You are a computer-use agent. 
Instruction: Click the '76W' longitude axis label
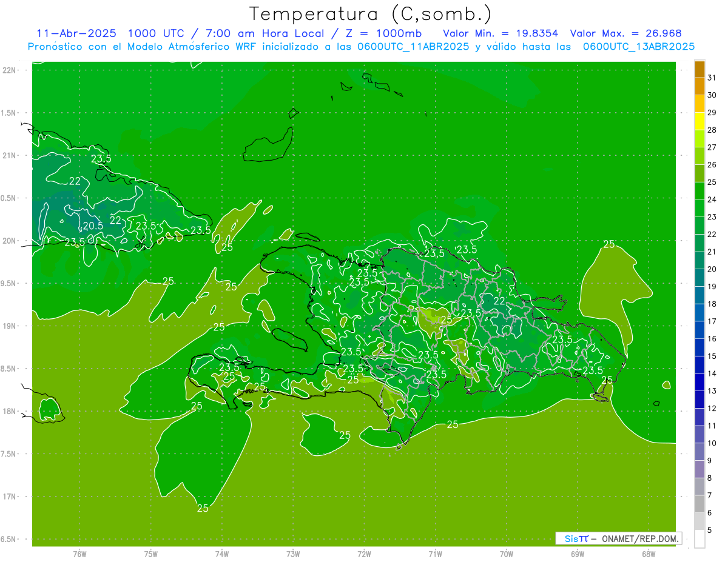click(x=79, y=554)
